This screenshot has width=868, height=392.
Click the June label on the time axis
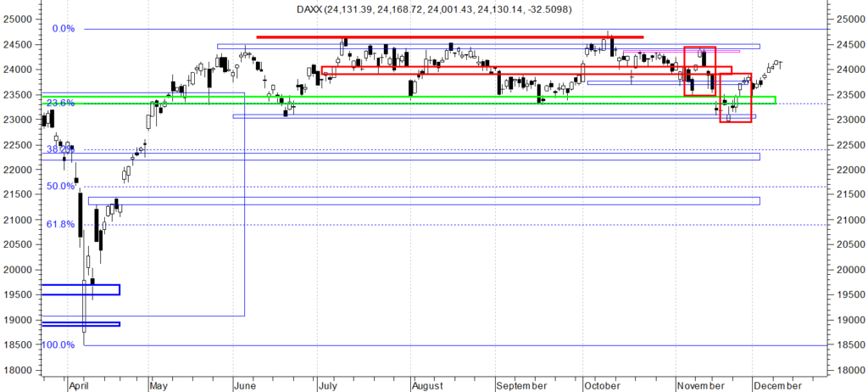(x=244, y=385)
